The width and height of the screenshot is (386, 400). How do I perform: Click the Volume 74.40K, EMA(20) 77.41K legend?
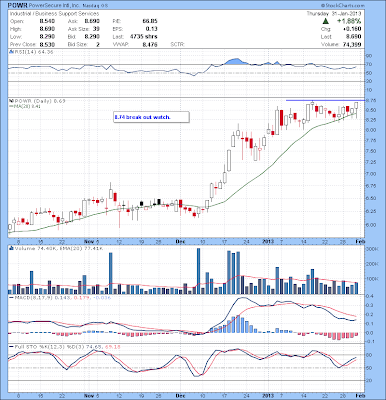pos(58,248)
